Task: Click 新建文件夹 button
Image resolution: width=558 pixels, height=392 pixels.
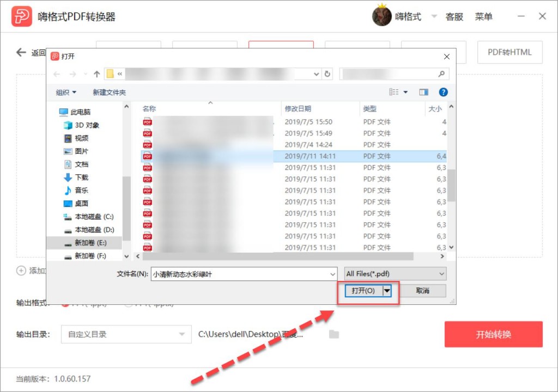Action: (109, 93)
